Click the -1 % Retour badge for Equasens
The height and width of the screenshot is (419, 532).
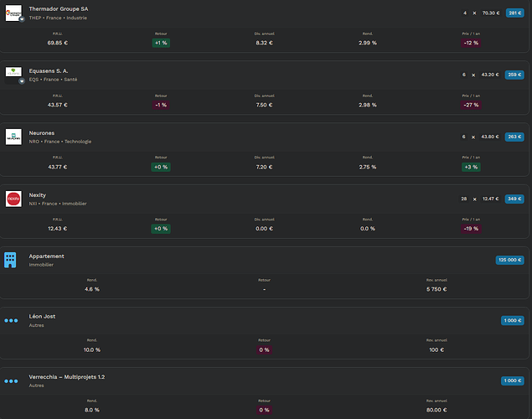pyautogui.click(x=161, y=105)
